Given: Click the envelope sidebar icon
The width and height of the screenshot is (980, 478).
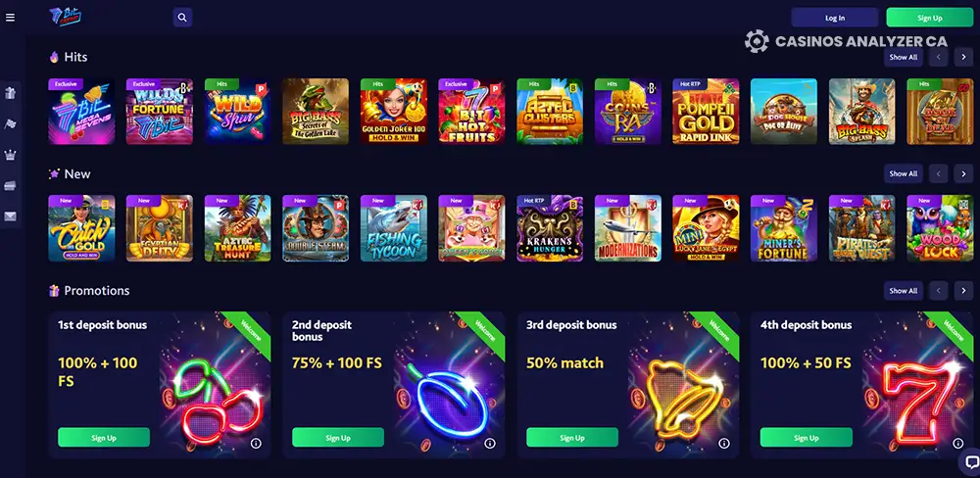Looking at the screenshot, I should (10, 216).
